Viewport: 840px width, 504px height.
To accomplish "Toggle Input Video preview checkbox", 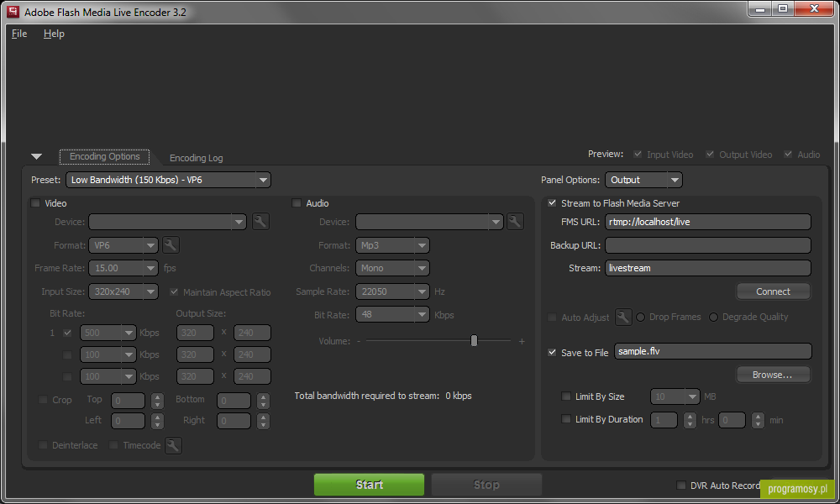I will 638,155.
